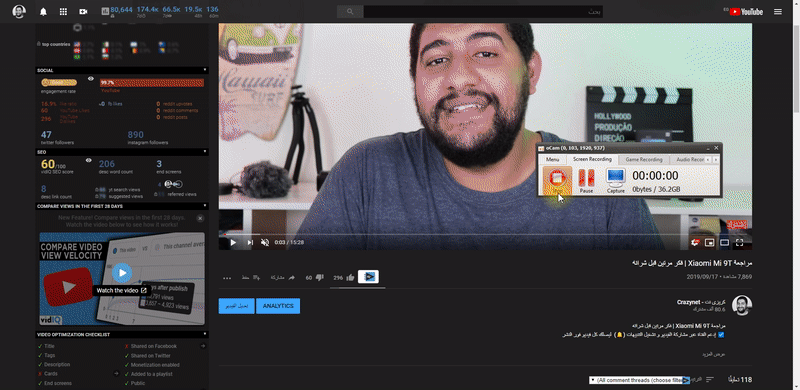Open the oCam Menu tab
Viewport: 800px width, 390px height.
tap(553, 160)
